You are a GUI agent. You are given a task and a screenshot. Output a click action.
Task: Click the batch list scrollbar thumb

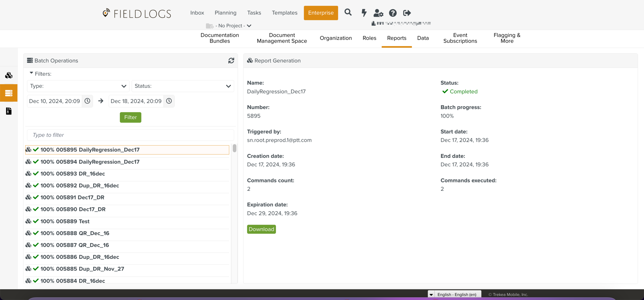pos(234,148)
